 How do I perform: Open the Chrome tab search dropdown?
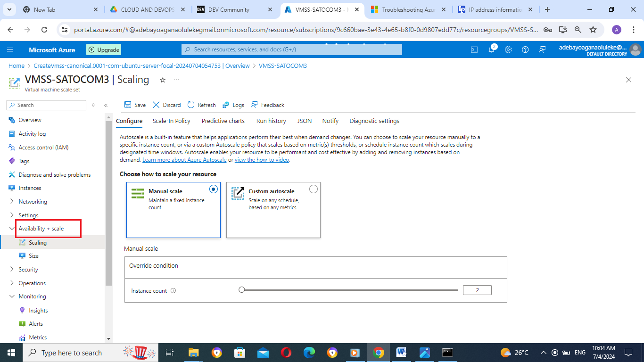pyautogui.click(x=10, y=9)
